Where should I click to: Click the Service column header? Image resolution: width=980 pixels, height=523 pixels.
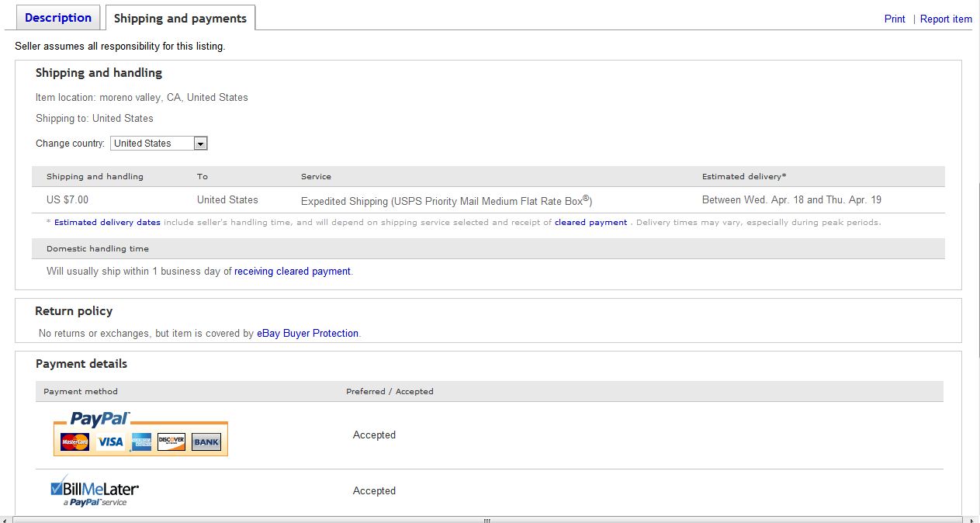[316, 177]
